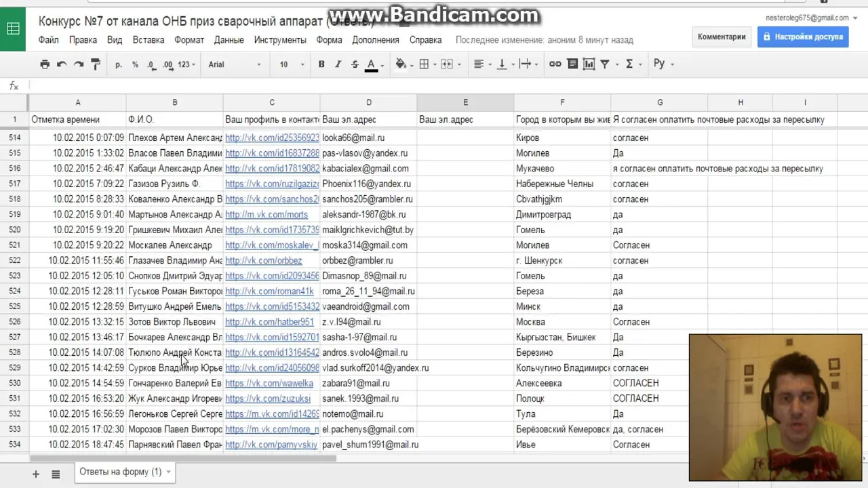This screenshot has height=488, width=868.
Task: Toggle bold formatting
Action: click(321, 64)
